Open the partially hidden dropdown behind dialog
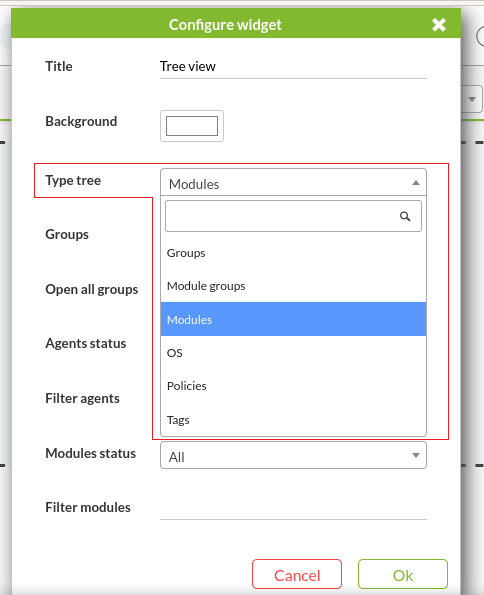 [x=472, y=99]
